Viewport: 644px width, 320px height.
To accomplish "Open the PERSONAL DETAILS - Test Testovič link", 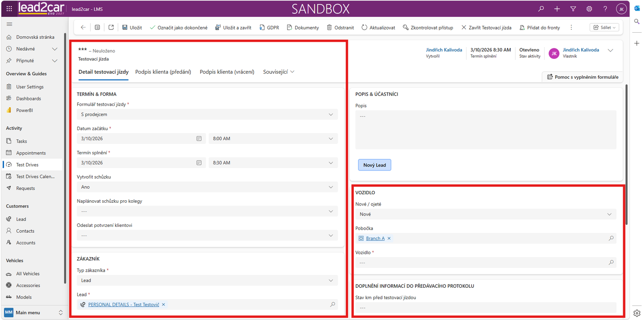I will (124, 305).
